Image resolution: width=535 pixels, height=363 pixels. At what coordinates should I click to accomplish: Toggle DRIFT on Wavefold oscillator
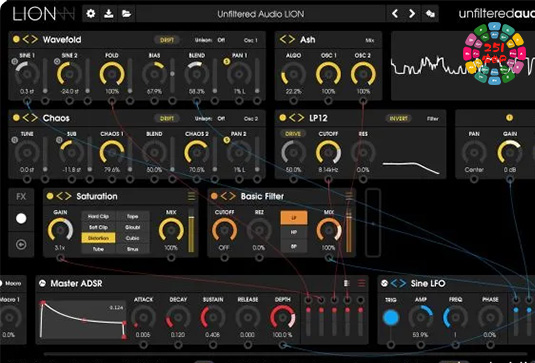(x=167, y=40)
